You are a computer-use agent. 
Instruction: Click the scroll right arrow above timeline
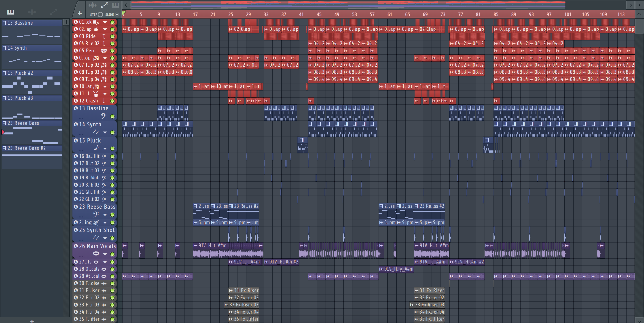click(x=630, y=5)
